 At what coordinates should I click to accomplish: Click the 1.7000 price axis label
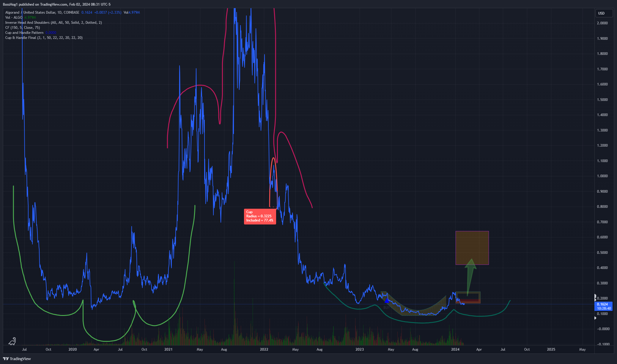coord(602,69)
